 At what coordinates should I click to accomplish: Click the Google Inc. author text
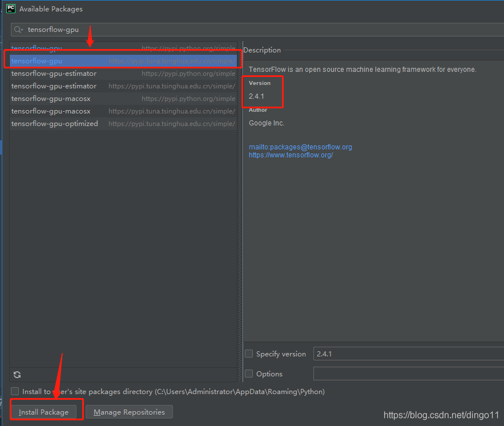point(267,123)
